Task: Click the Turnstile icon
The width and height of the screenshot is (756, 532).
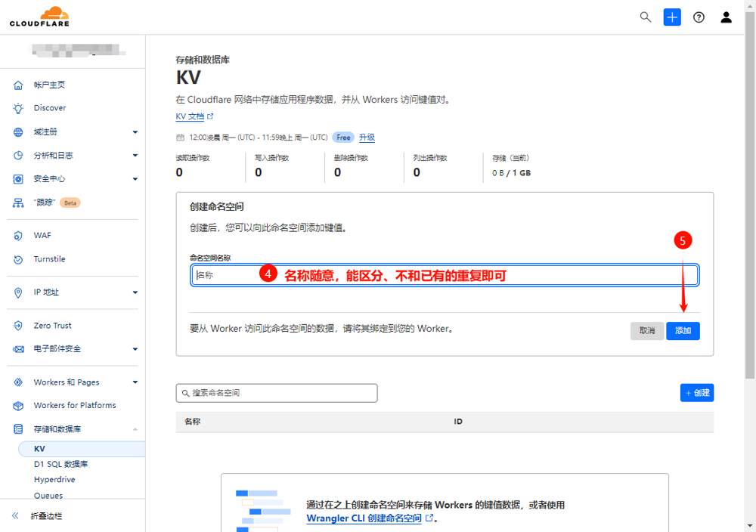Action: click(18, 260)
